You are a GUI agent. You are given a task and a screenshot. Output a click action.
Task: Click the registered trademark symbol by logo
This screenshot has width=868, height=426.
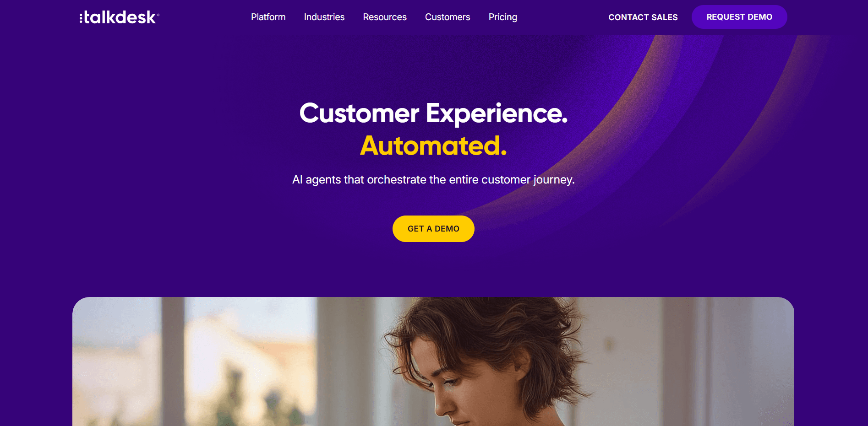158,15
